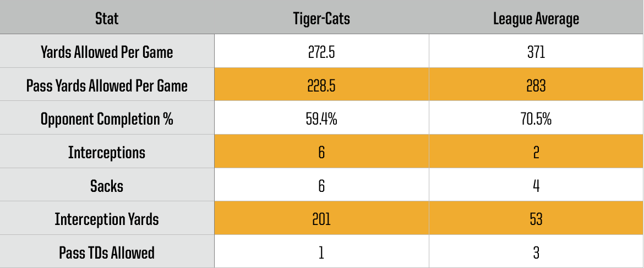
Task: Select the league sacks value 4
Action: [x=537, y=186]
